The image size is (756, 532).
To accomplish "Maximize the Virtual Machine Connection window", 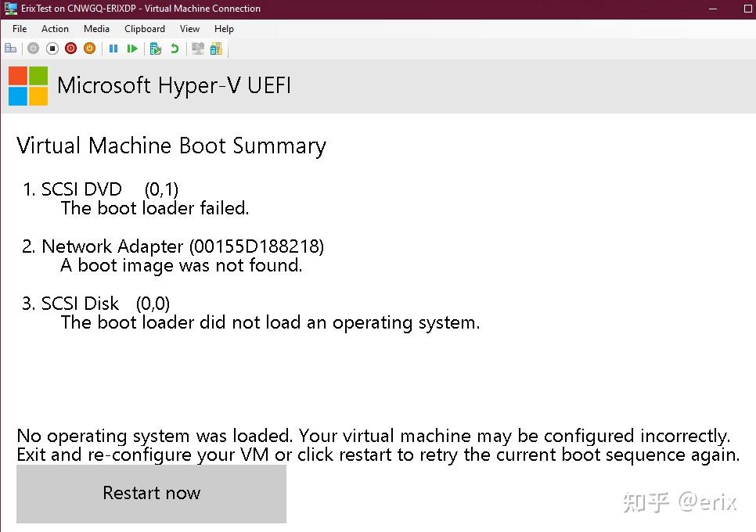I will pos(748,9).
